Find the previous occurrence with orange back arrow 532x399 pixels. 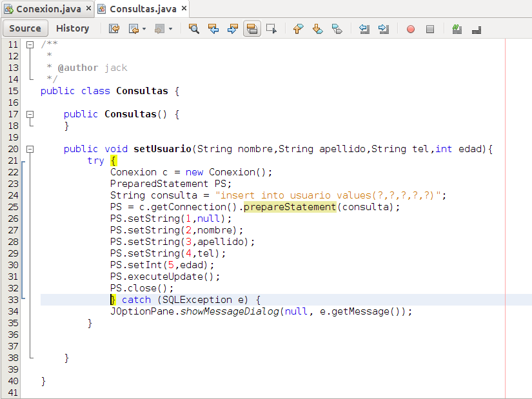tap(214, 28)
